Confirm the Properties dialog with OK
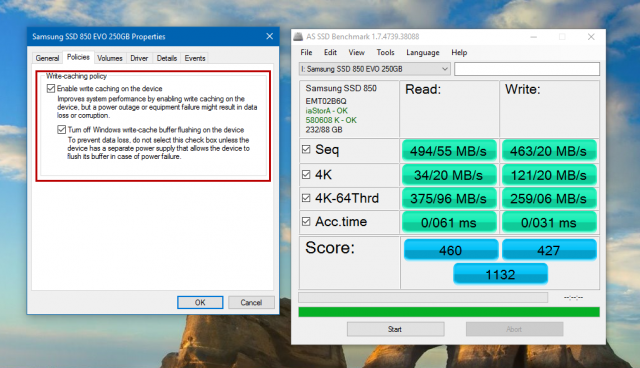This screenshot has height=368, width=640. pos(200,302)
